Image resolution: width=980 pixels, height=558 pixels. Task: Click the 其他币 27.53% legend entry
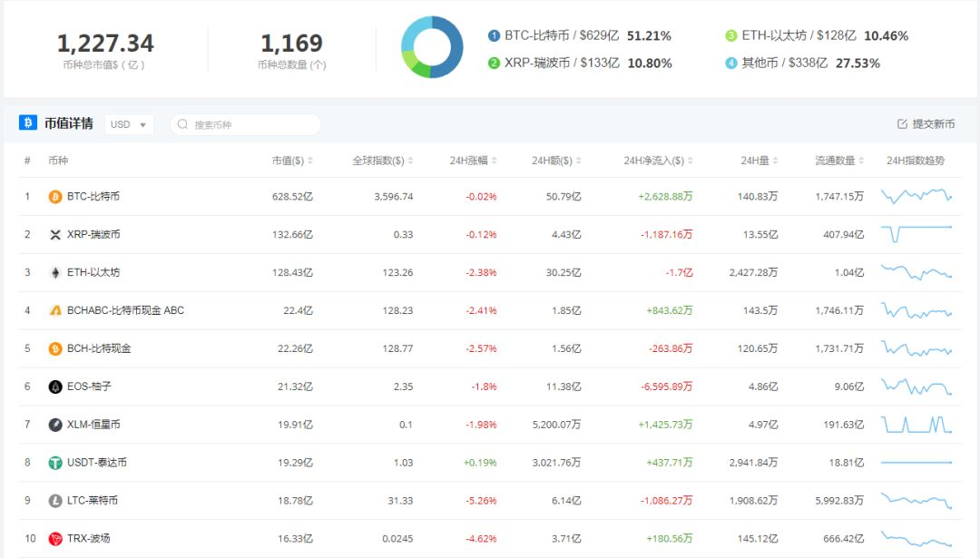pos(802,64)
